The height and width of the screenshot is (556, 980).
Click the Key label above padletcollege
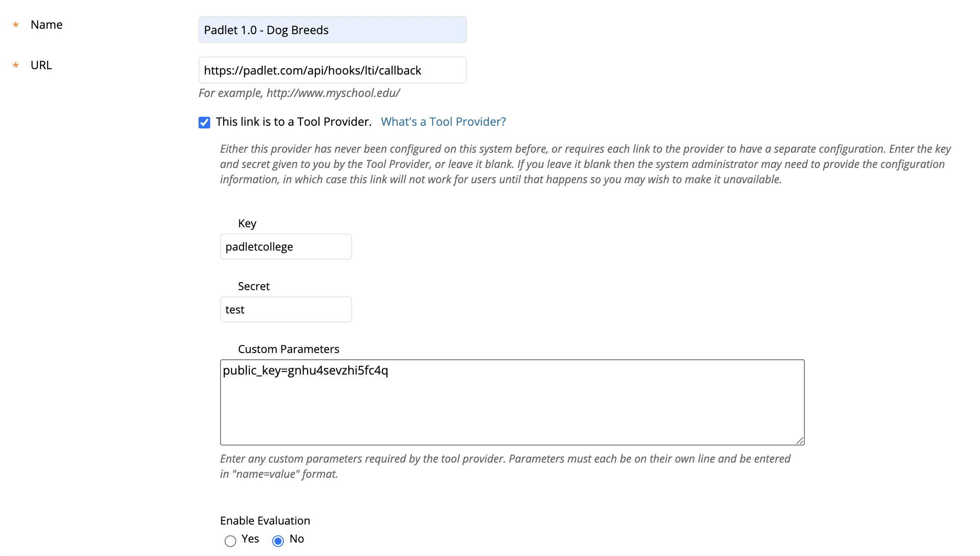[x=247, y=224]
